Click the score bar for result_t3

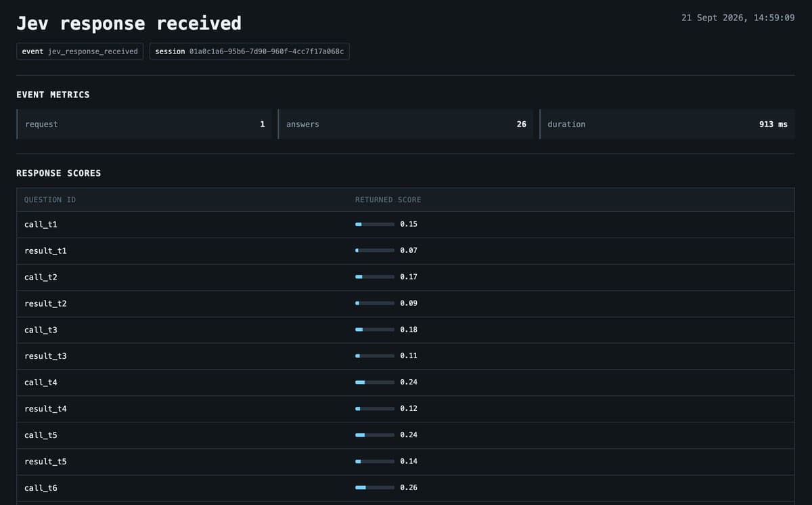pyautogui.click(x=375, y=356)
